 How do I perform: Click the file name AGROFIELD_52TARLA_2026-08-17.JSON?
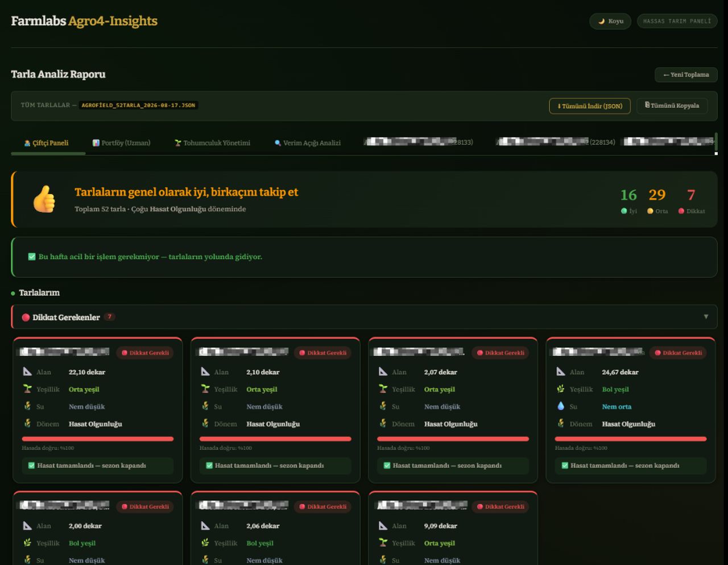[138, 105]
